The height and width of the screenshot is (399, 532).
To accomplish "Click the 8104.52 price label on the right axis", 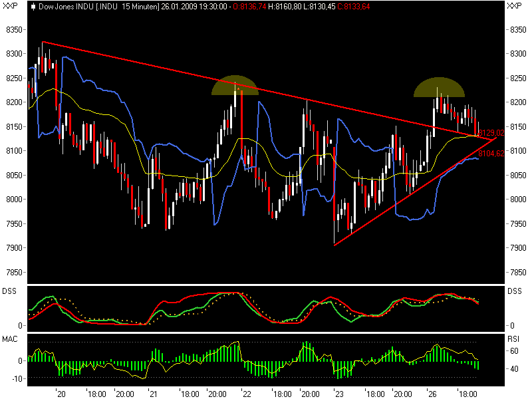I will pos(491,153).
